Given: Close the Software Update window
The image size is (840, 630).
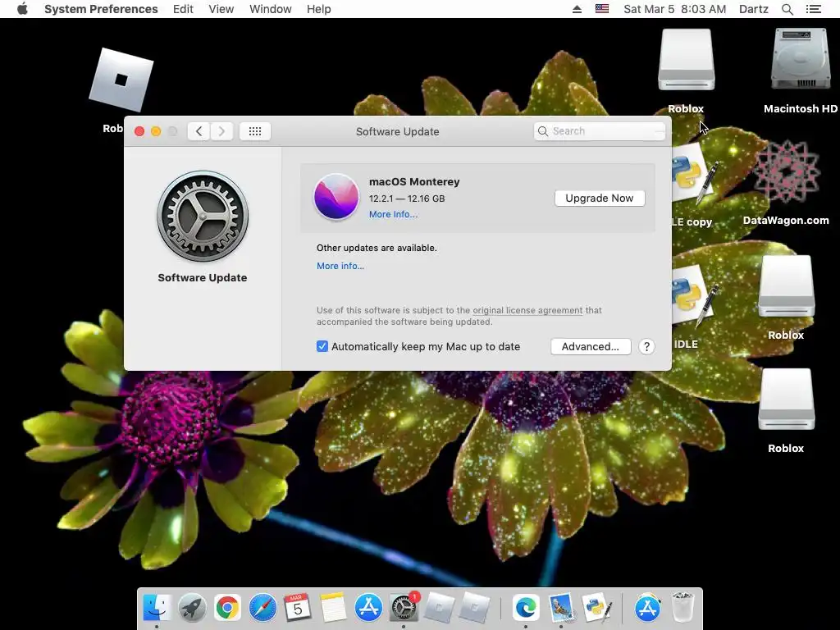Looking at the screenshot, I should 139,131.
